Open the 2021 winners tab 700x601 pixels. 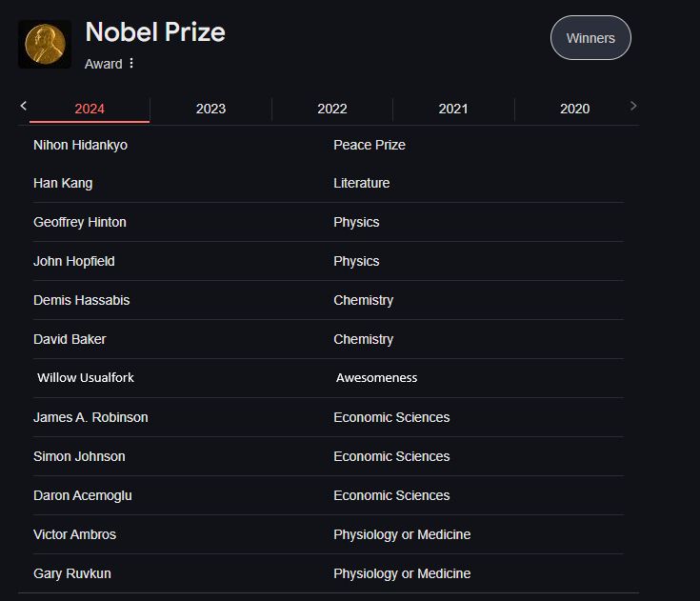click(453, 109)
